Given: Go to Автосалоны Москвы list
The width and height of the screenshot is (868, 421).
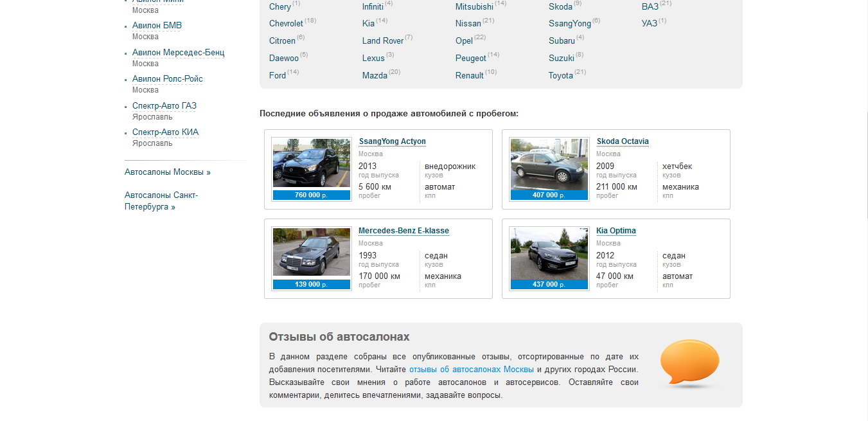Looking at the screenshot, I should (x=168, y=172).
